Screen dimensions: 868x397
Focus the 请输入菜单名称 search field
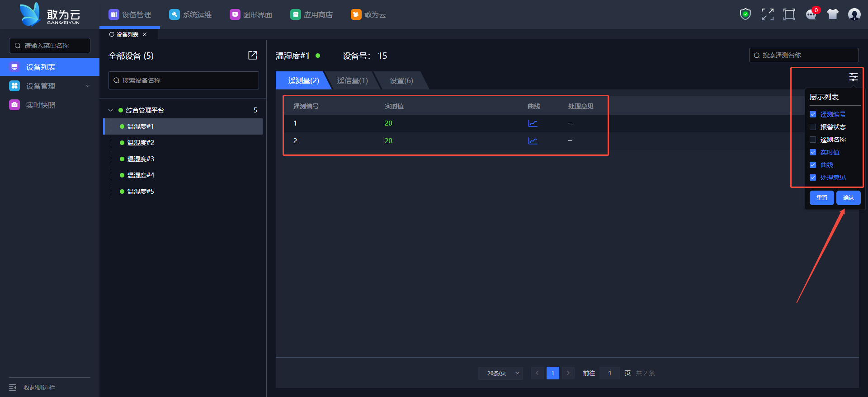tap(50, 46)
